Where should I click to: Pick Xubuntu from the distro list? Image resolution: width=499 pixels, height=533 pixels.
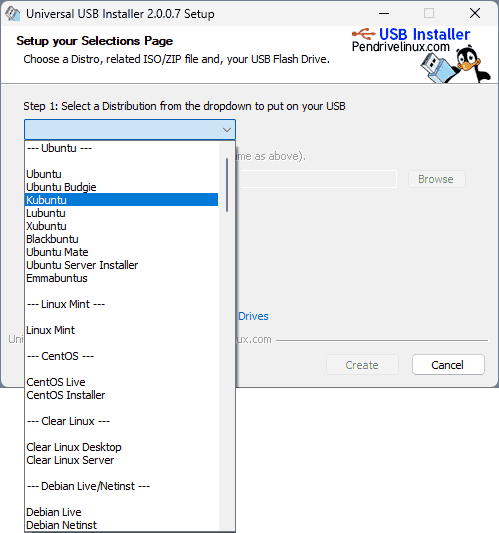pos(121,226)
